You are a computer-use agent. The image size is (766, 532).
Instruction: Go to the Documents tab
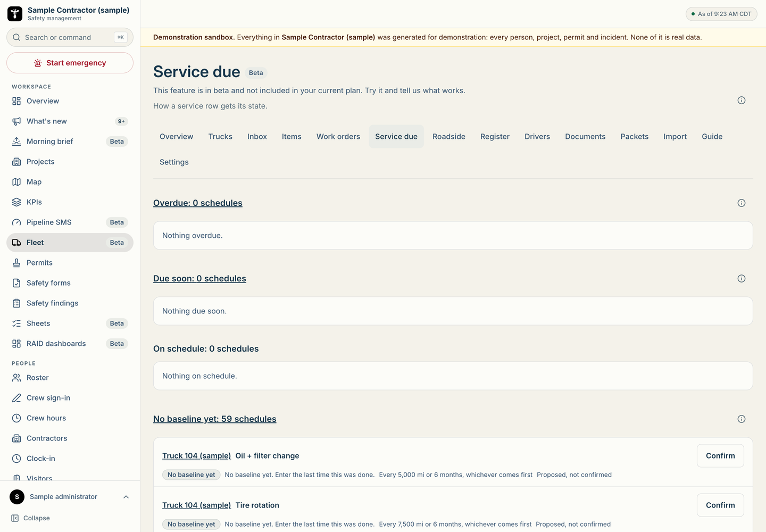click(585, 137)
